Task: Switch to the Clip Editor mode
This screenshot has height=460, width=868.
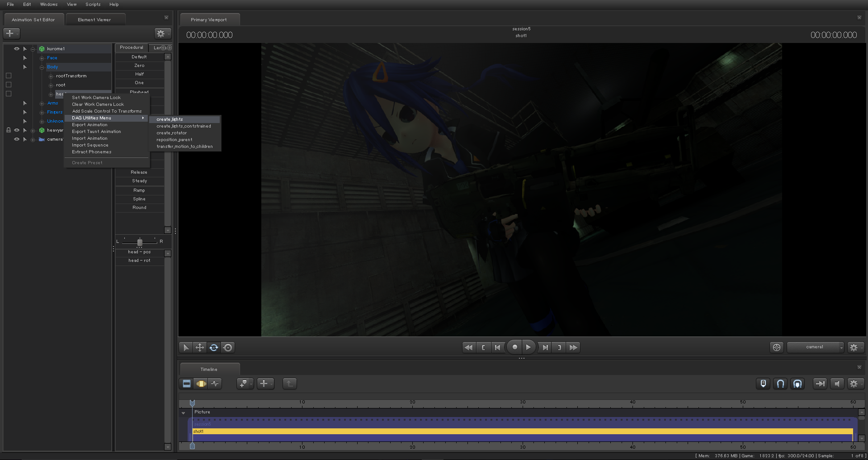Action: [187, 384]
